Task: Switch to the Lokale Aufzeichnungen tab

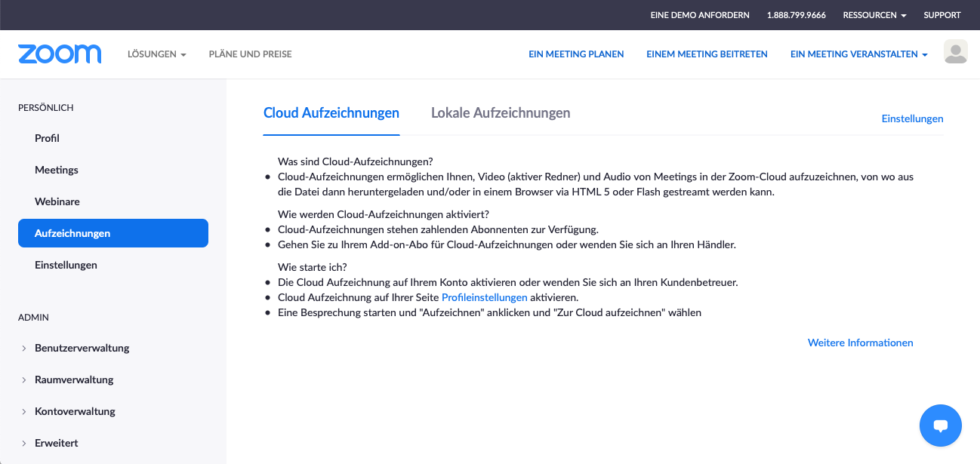Action: 501,112
